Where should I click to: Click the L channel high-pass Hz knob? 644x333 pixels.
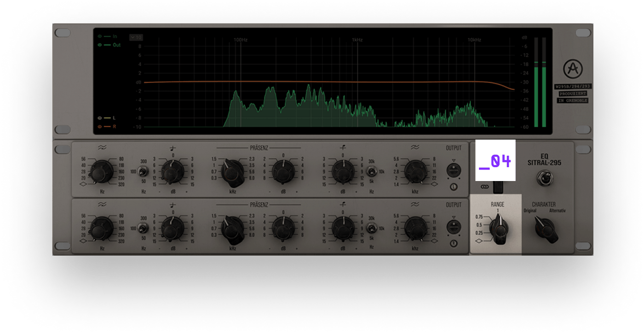pos(102,172)
